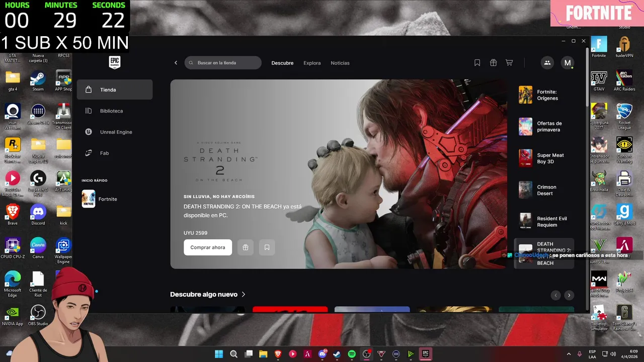The height and width of the screenshot is (362, 644).
Task: Open Spotify from the taskbar
Action: coord(352,354)
